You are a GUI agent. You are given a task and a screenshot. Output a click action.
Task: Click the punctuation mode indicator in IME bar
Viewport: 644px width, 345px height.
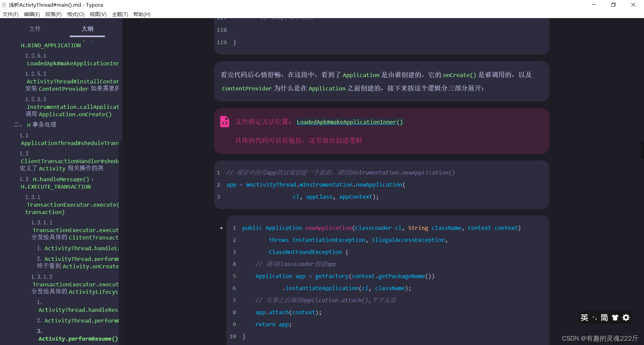pyautogui.click(x=594, y=318)
